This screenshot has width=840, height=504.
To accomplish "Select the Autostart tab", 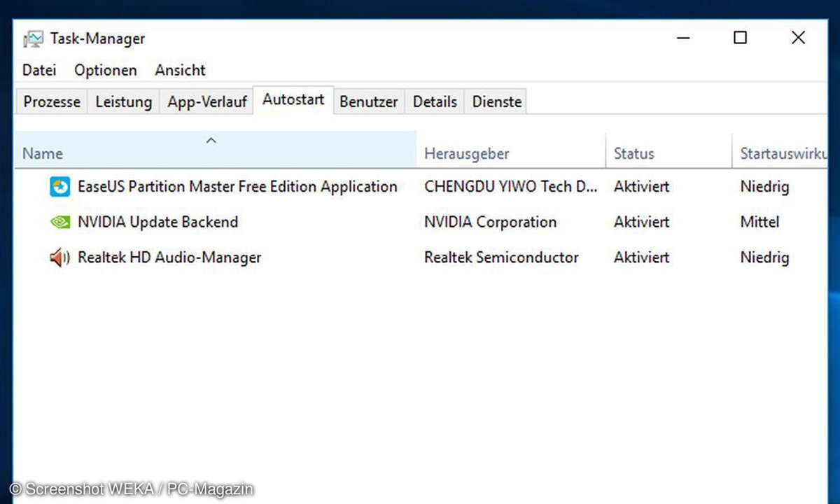I will [x=293, y=99].
